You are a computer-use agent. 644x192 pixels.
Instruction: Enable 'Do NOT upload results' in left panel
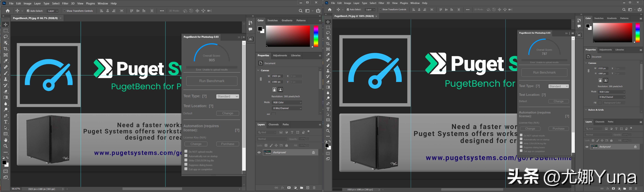[x=186, y=151]
